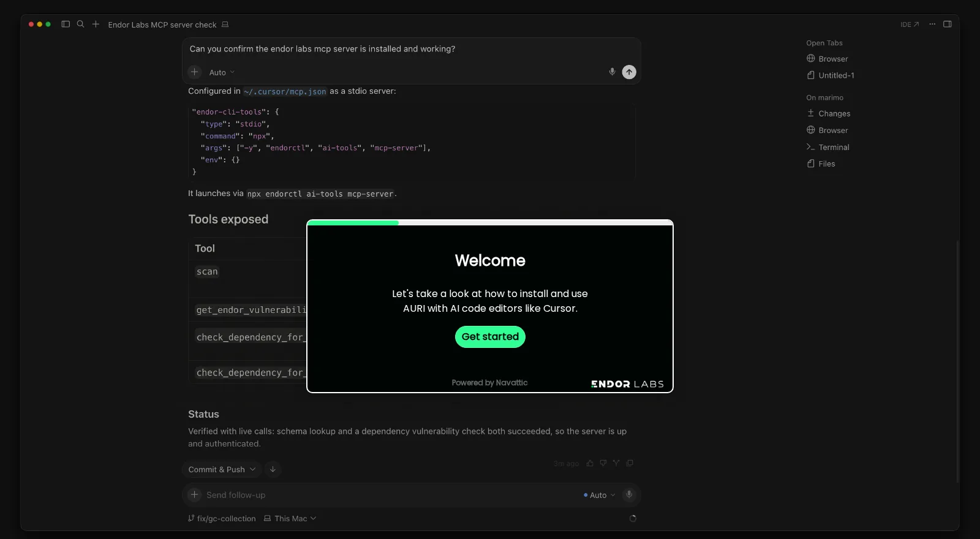The height and width of the screenshot is (539, 980).
Task: Click the fix/gc-collection branch selector
Action: [x=222, y=519]
